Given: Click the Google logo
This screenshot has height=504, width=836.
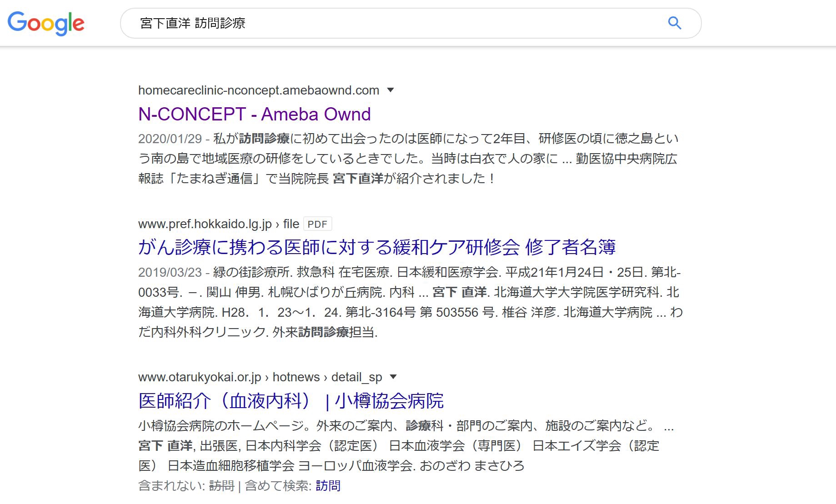Looking at the screenshot, I should click(46, 23).
